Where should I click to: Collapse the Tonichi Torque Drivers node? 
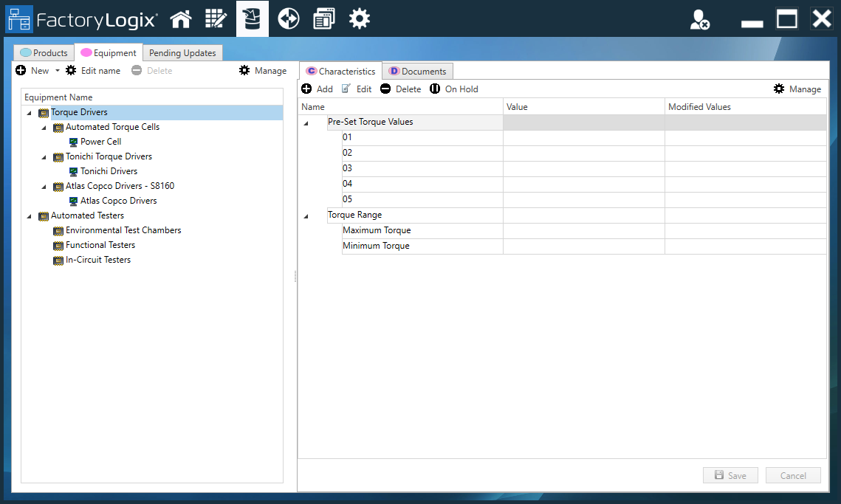(x=44, y=157)
